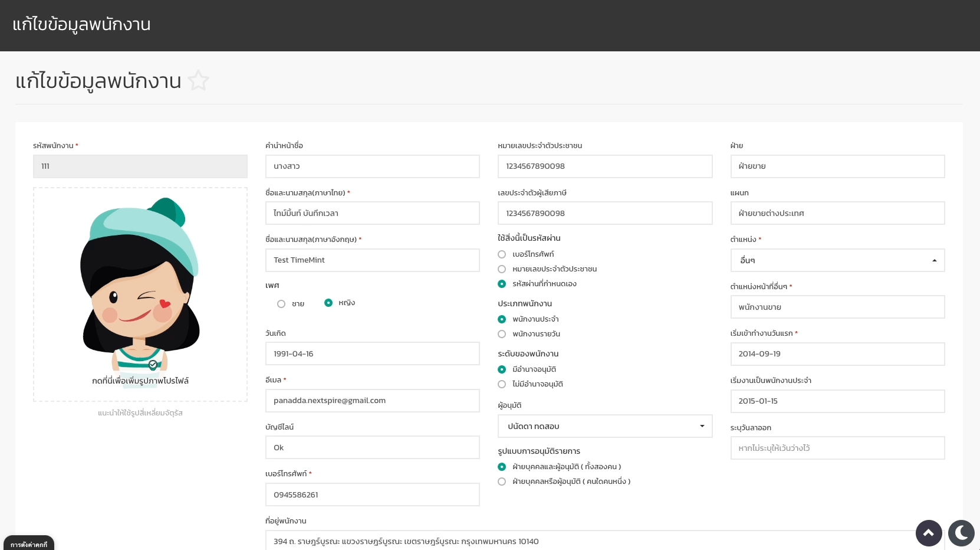Viewport: 980px width, 550px height.
Task: Select ไม่มีอำนาจอนุมัติ radio option
Action: [x=502, y=384]
